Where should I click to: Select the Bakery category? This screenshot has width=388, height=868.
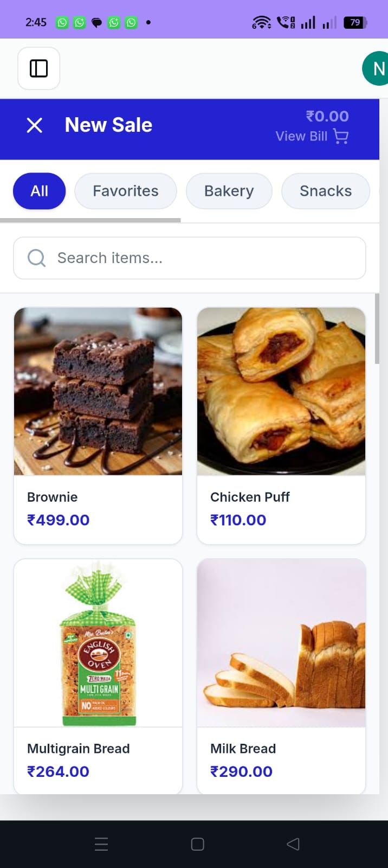229,190
